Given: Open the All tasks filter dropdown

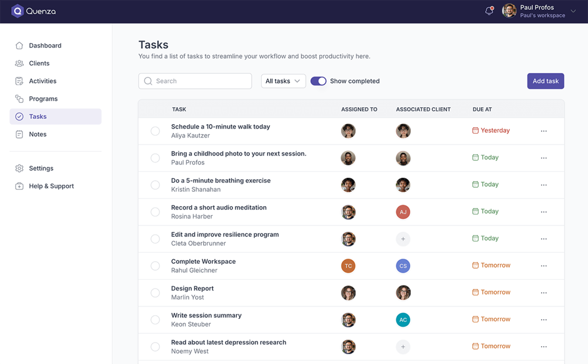Looking at the screenshot, I should coord(283,81).
